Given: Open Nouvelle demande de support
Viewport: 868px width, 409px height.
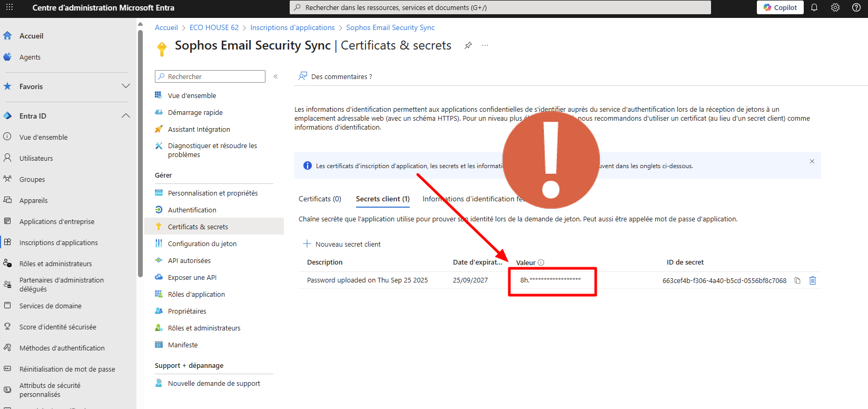Looking at the screenshot, I should tap(214, 383).
